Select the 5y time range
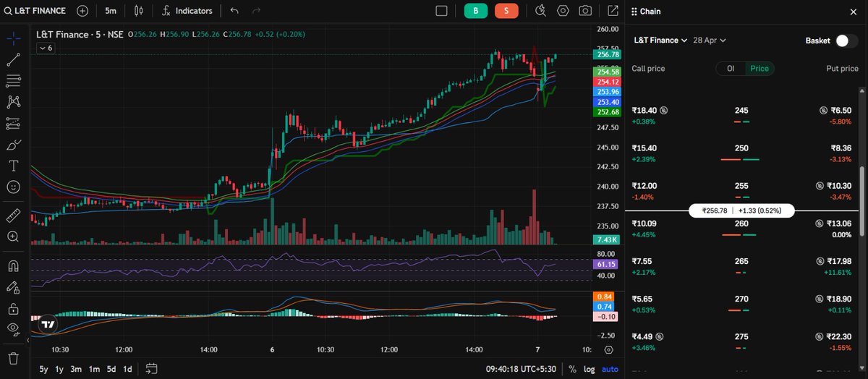This screenshot has height=379, width=868. pyautogui.click(x=44, y=369)
